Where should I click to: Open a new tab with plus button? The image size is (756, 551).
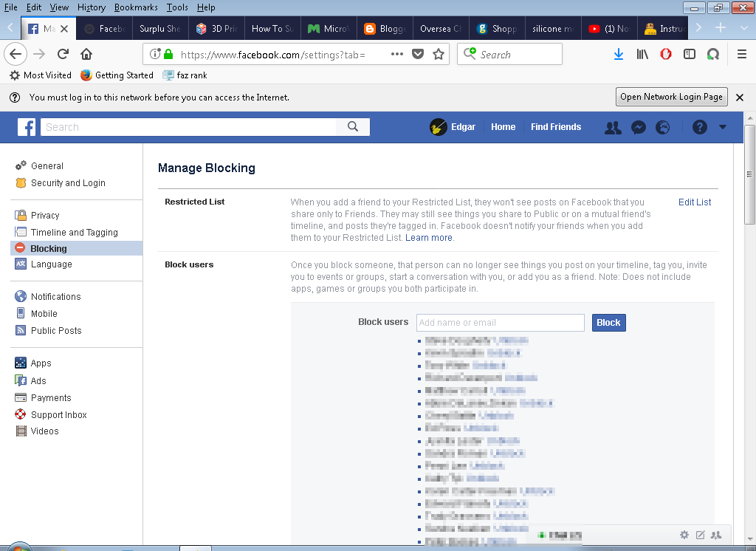[x=721, y=28]
